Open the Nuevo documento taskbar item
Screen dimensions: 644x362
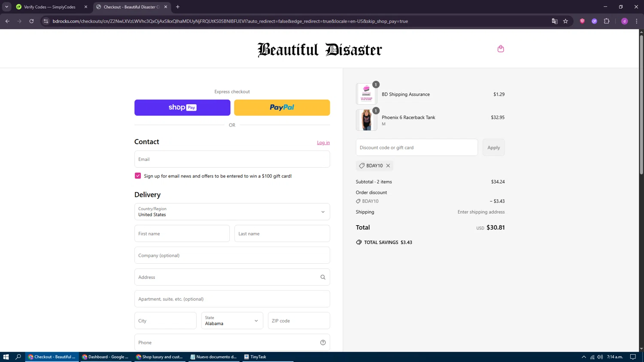click(213, 357)
